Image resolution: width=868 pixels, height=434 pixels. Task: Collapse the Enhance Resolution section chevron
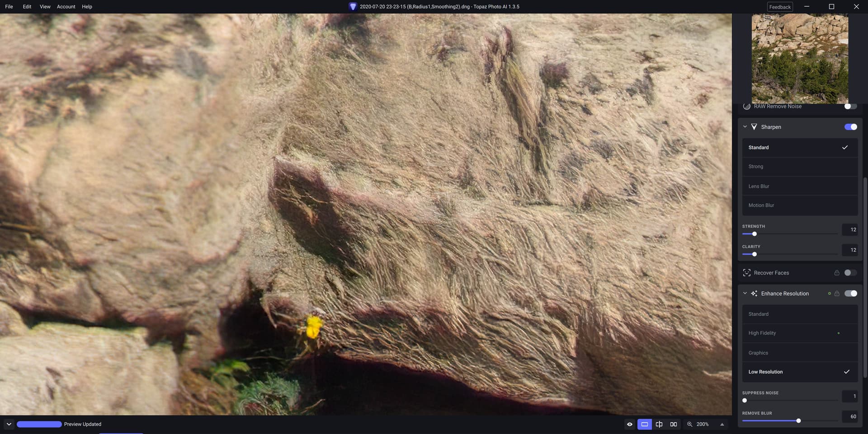tap(745, 294)
